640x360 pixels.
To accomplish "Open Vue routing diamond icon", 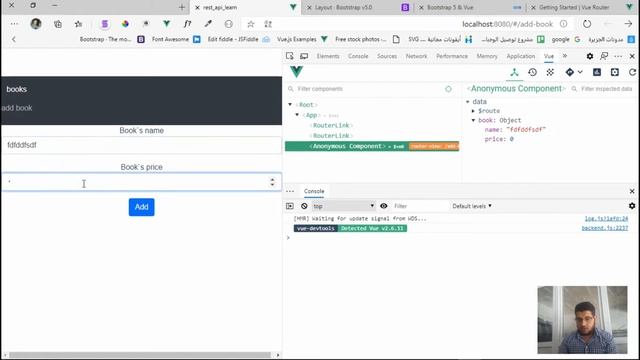I will pos(569,72).
